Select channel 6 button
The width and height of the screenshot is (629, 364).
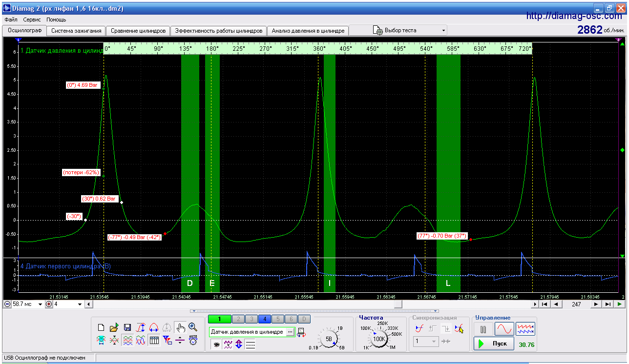point(291,319)
